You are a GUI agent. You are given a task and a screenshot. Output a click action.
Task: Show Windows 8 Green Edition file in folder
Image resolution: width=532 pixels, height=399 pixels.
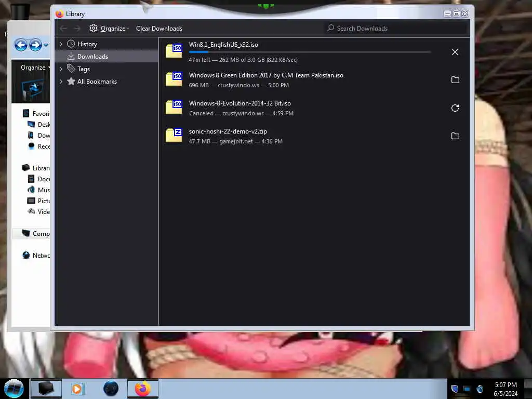[x=455, y=79]
